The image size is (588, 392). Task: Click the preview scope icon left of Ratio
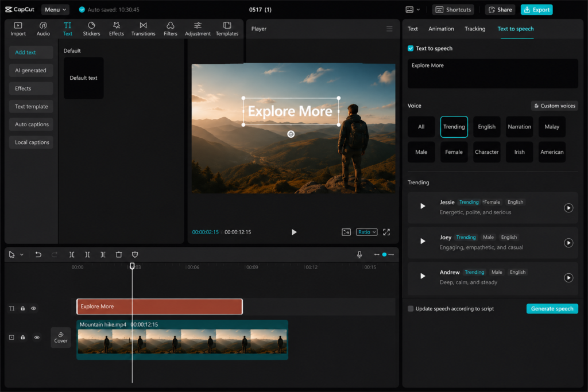pos(346,232)
